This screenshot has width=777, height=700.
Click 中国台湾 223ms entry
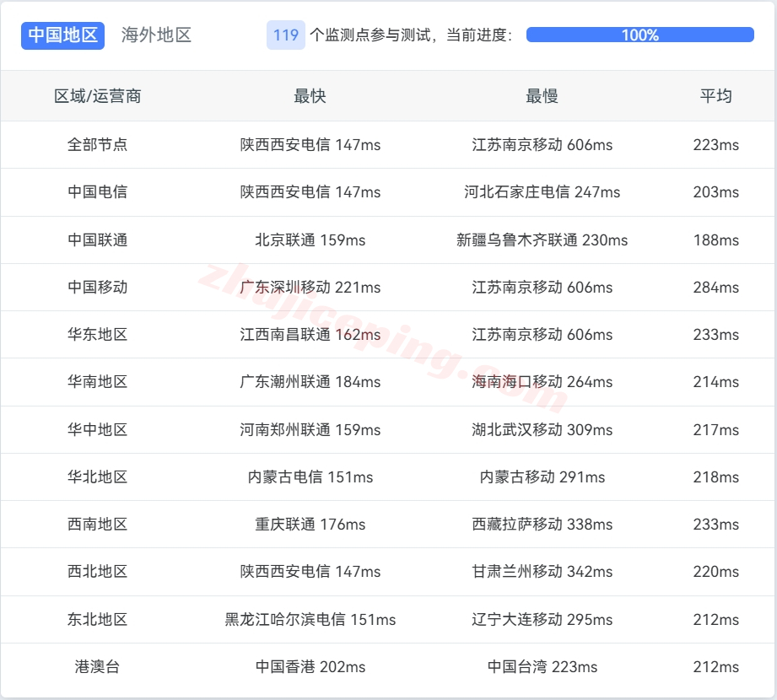coord(542,667)
